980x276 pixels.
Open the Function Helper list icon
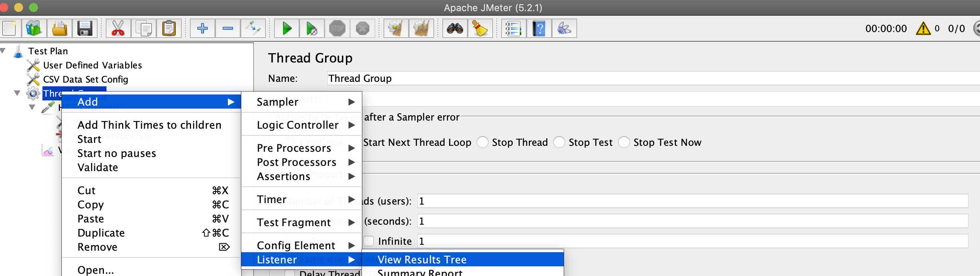coord(513,29)
